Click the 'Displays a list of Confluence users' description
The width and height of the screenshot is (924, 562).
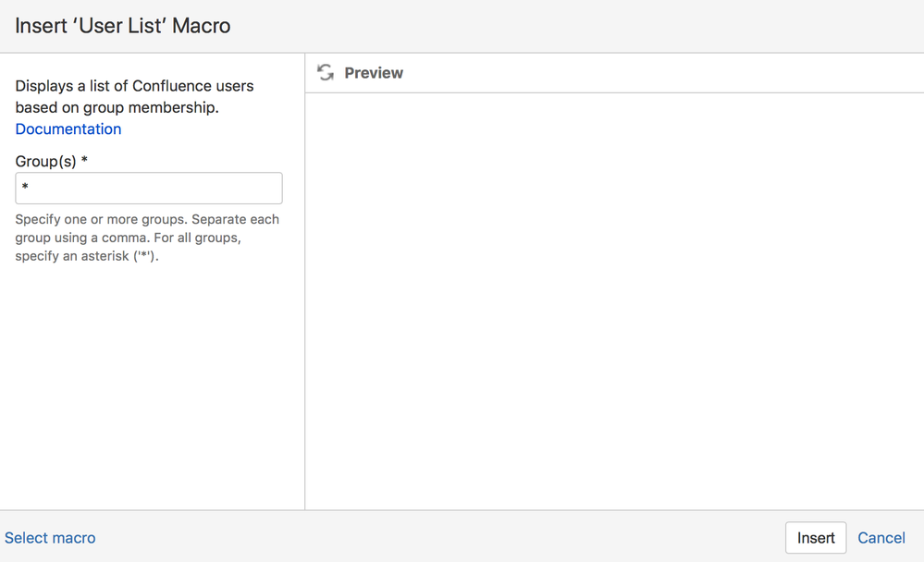click(x=134, y=97)
